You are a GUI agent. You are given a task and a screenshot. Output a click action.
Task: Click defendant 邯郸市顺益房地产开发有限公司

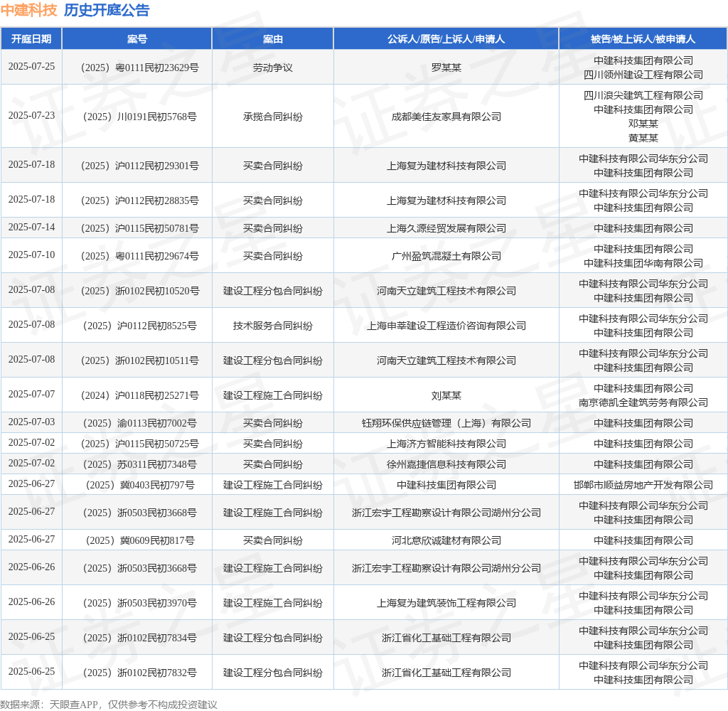(x=643, y=486)
